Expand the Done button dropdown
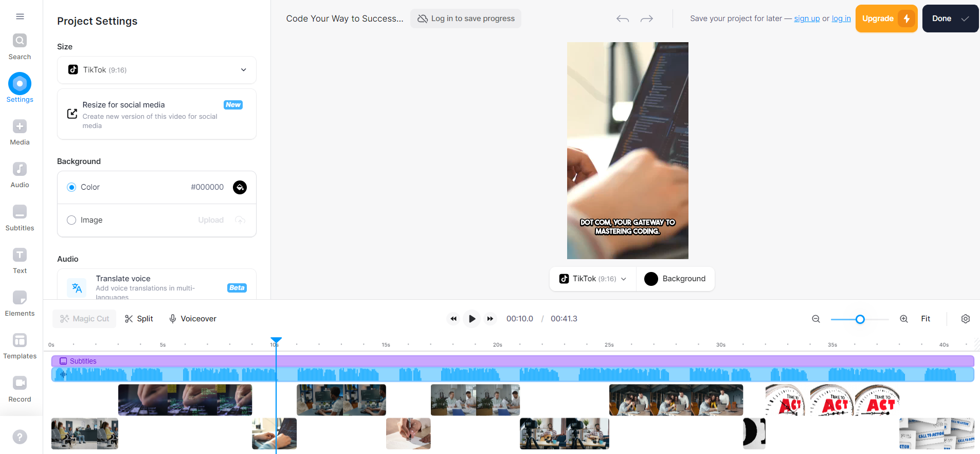Viewport: 980px width, 454px height. pyautogui.click(x=965, y=19)
